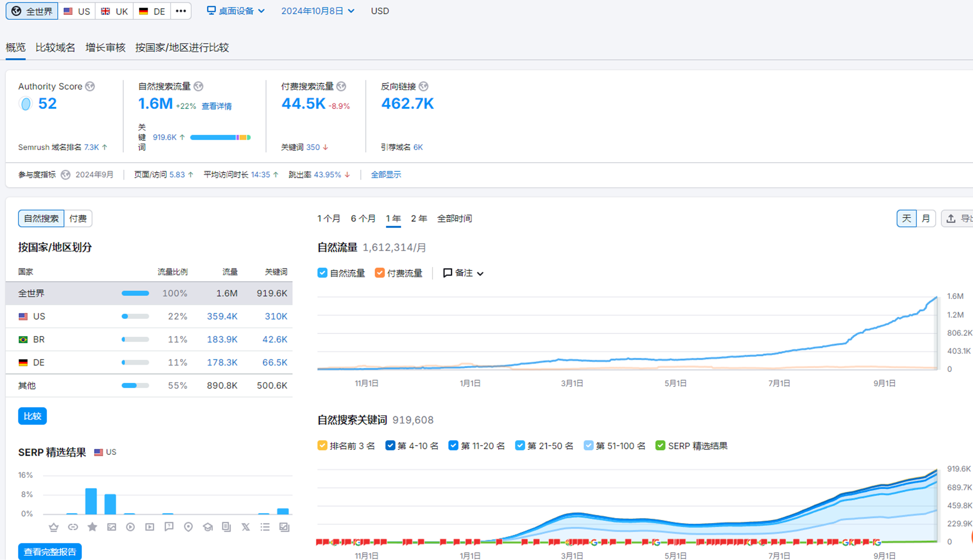Click the question bubble SERP icon
The image size is (973, 560).
click(x=169, y=527)
